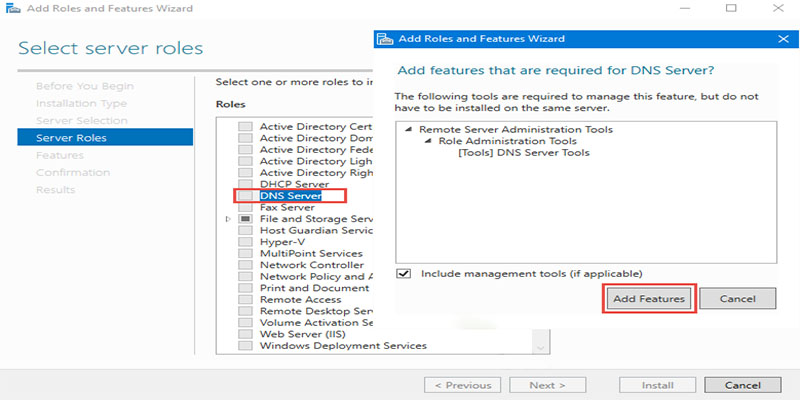Open the Features wizard step
The width and height of the screenshot is (800, 400).
coord(60,155)
